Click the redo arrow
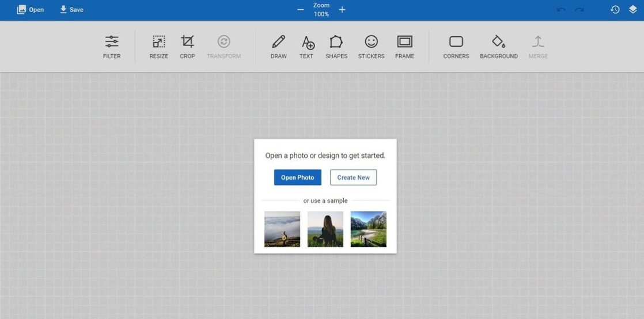The image size is (644, 319). point(579,10)
